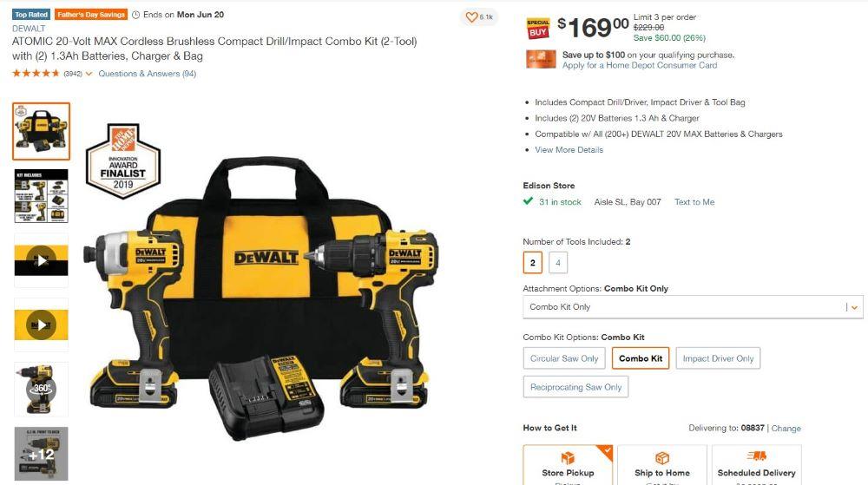Click the Text to Me link
The height and width of the screenshot is (485, 868).
694,202
